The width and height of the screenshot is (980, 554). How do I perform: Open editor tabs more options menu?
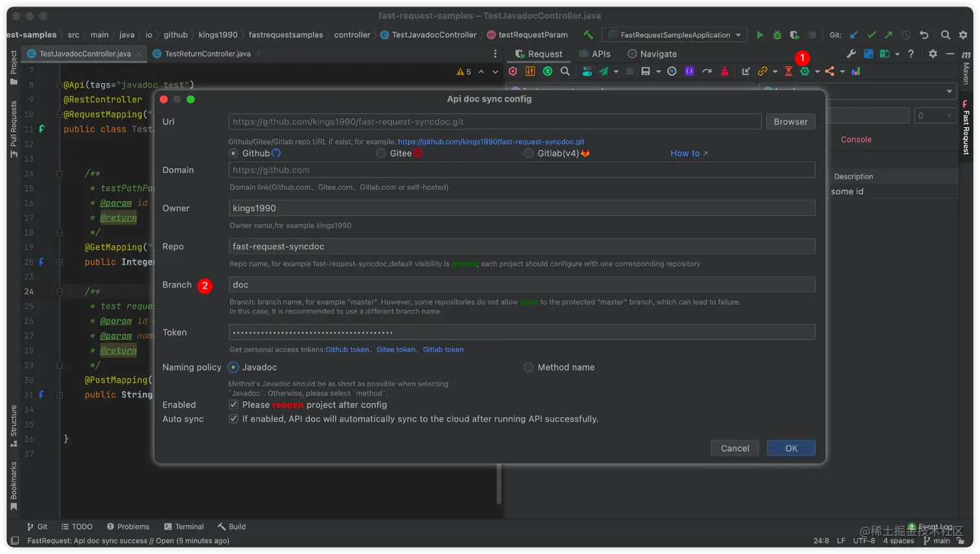click(x=495, y=54)
